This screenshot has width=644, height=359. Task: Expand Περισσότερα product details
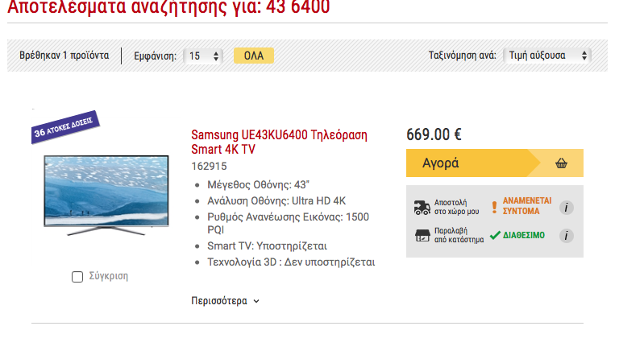[x=225, y=301]
